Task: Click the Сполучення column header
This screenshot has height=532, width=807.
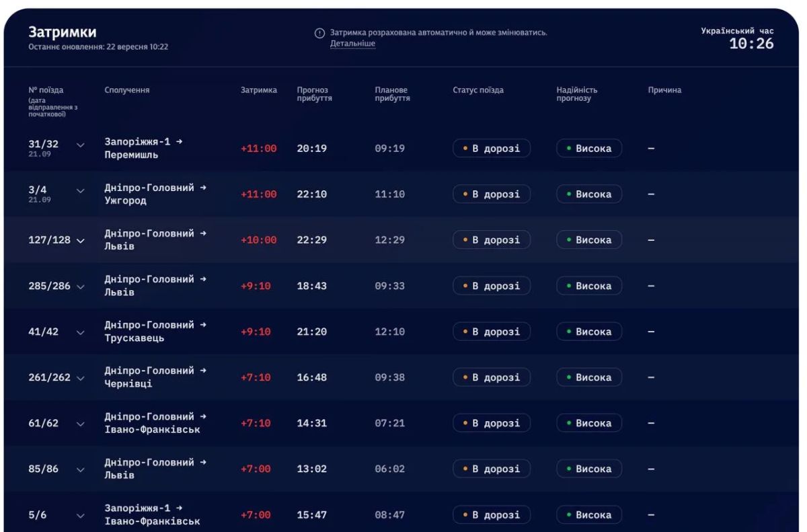Action: click(x=127, y=90)
